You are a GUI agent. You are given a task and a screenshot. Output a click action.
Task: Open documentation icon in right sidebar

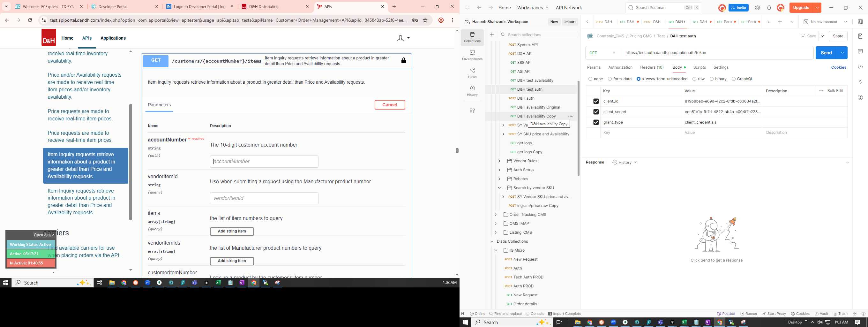[860, 36]
